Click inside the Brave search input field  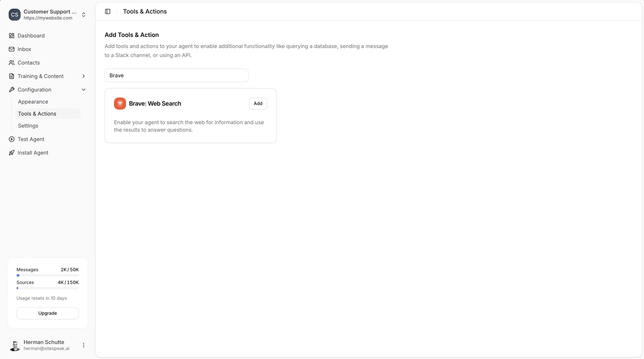click(176, 75)
